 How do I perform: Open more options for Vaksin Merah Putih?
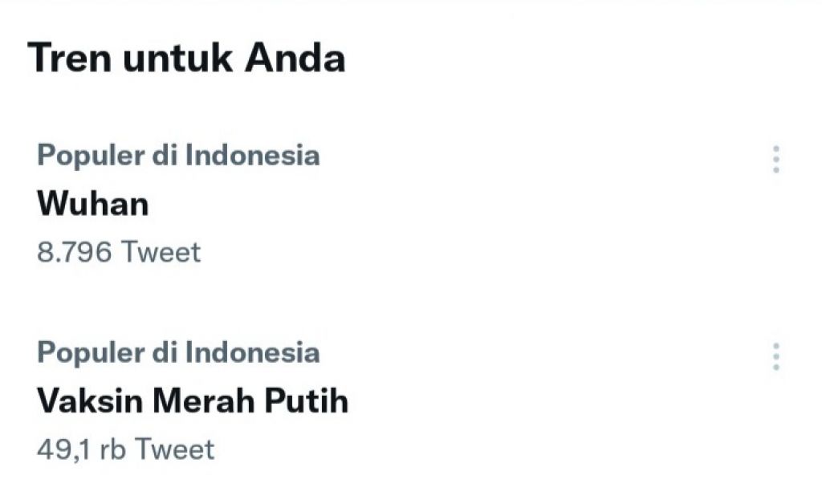(775, 356)
